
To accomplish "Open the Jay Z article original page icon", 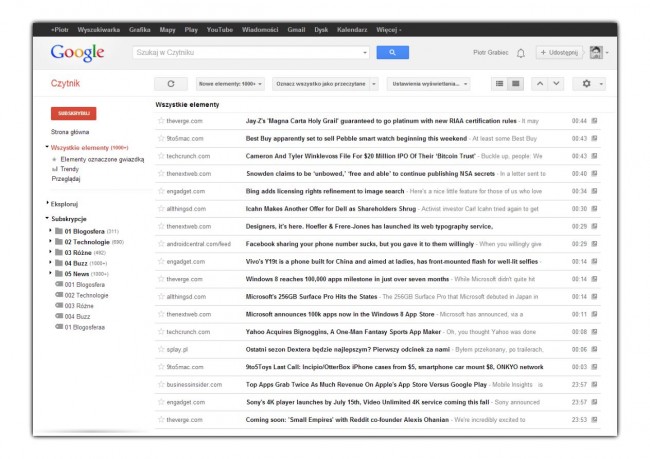I will pos(594,121).
